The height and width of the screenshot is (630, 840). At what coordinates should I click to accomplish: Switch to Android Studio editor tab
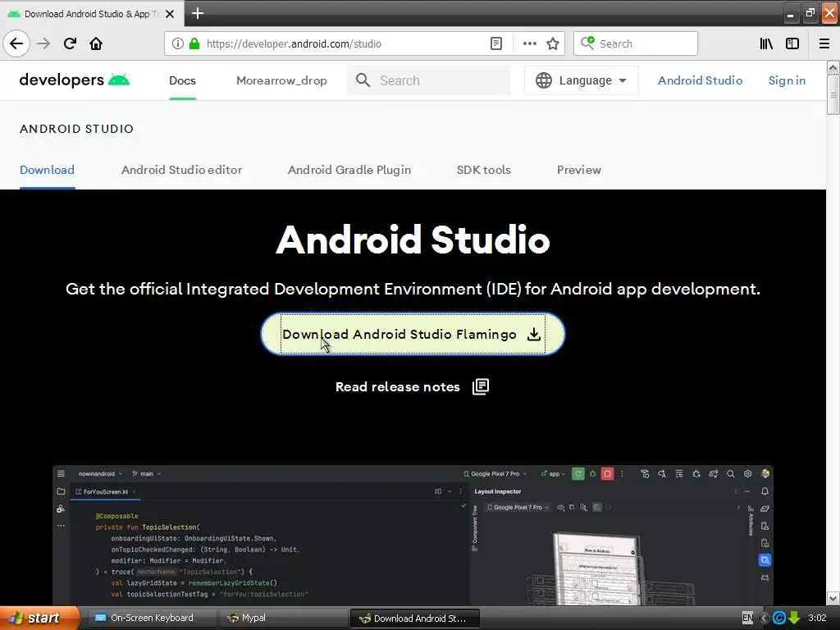[181, 170]
